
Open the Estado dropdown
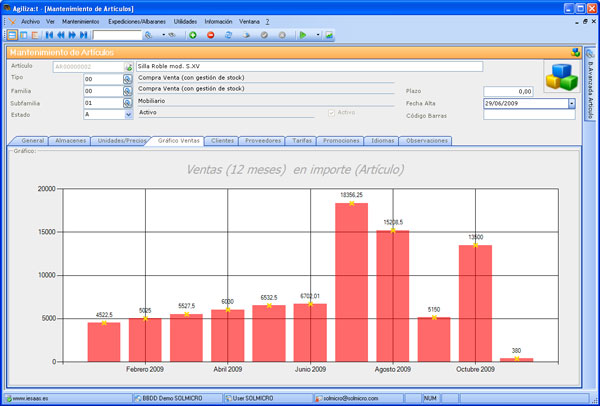[129, 114]
